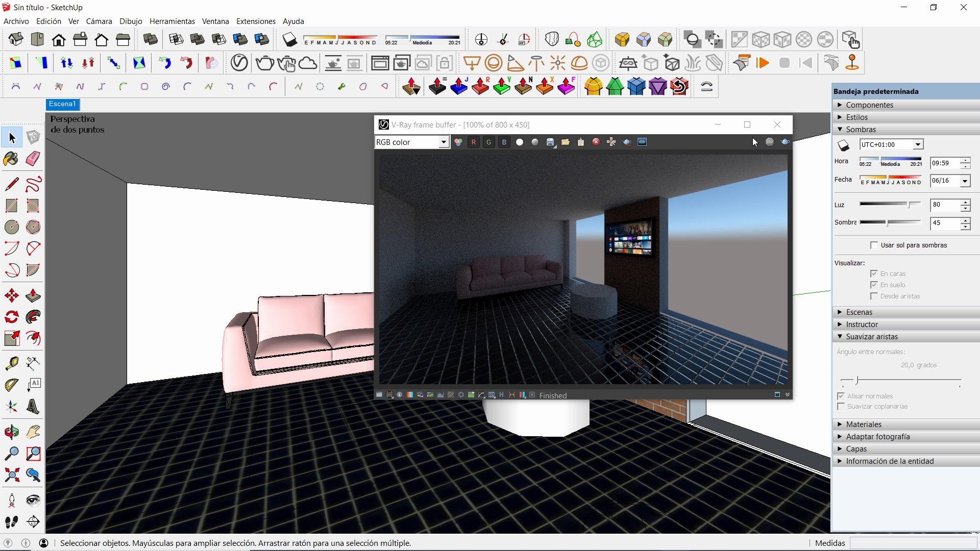Select the Pan hand tool

[x=33, y=432]
